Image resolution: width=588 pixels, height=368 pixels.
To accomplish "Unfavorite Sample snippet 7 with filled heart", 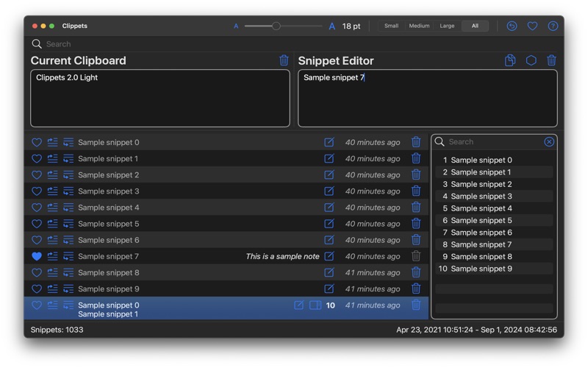I will [36, 256].
